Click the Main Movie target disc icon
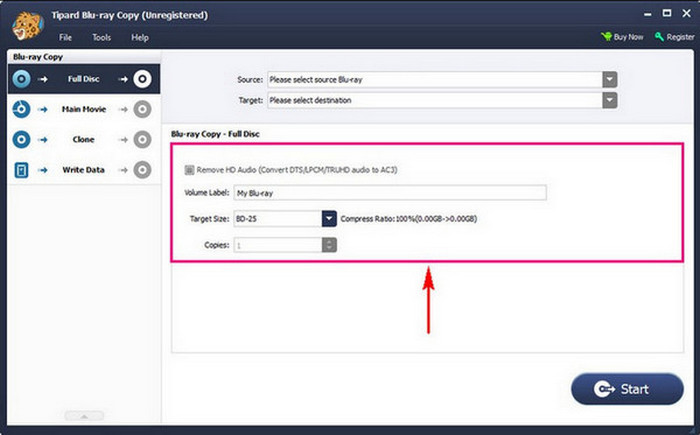Image resolution: width=700 pixels, height=435 pixels. point(142,109)
